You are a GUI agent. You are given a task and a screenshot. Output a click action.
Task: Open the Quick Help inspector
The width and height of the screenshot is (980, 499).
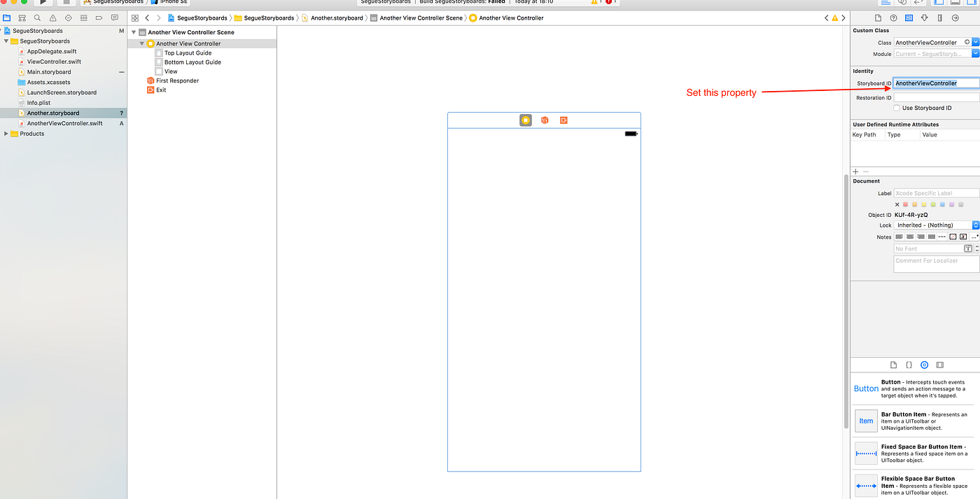point(893,18)
